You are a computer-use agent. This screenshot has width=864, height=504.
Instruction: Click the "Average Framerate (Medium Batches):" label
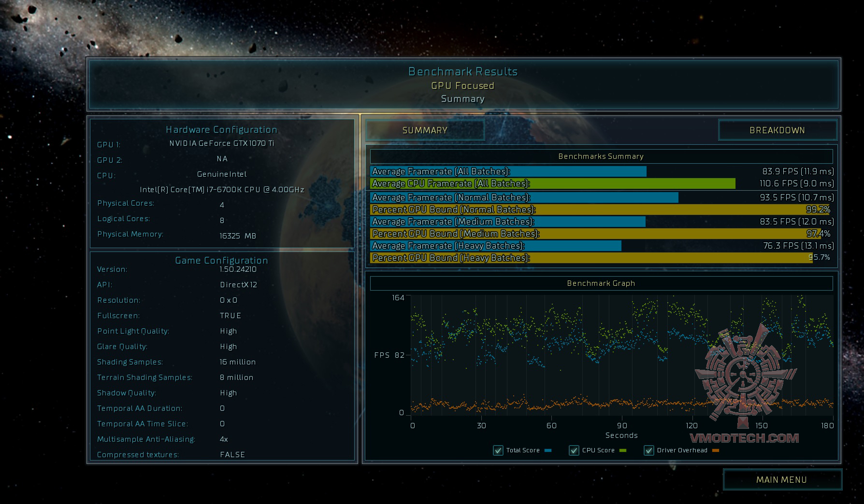453,222
